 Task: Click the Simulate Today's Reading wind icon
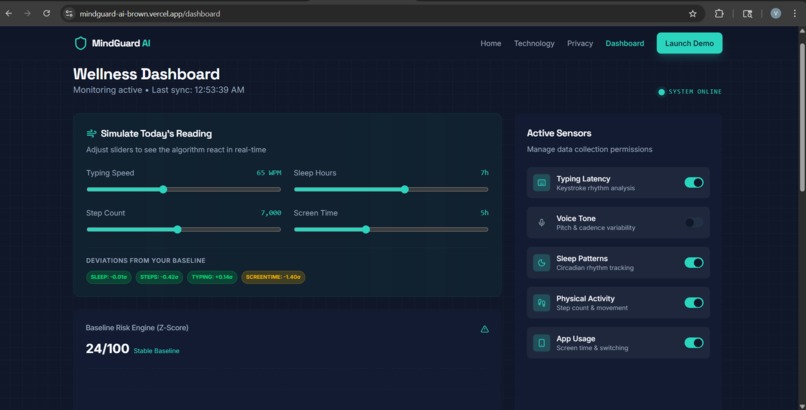(91, 134)
